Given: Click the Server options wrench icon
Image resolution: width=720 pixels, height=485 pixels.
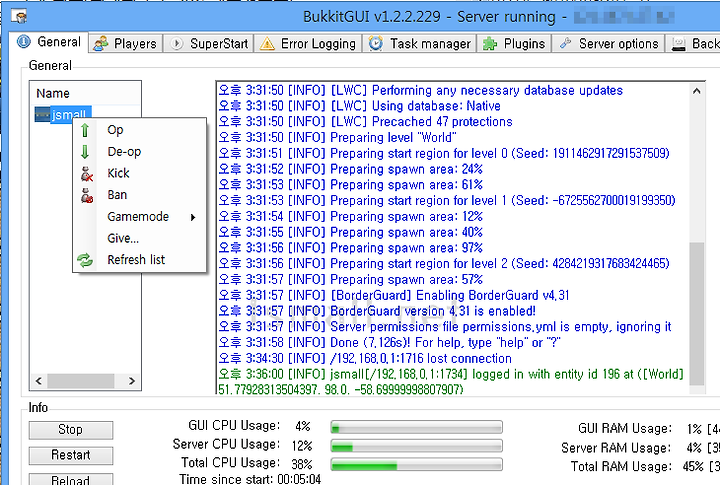Looking at the screenshot, I should pos(565,43).
